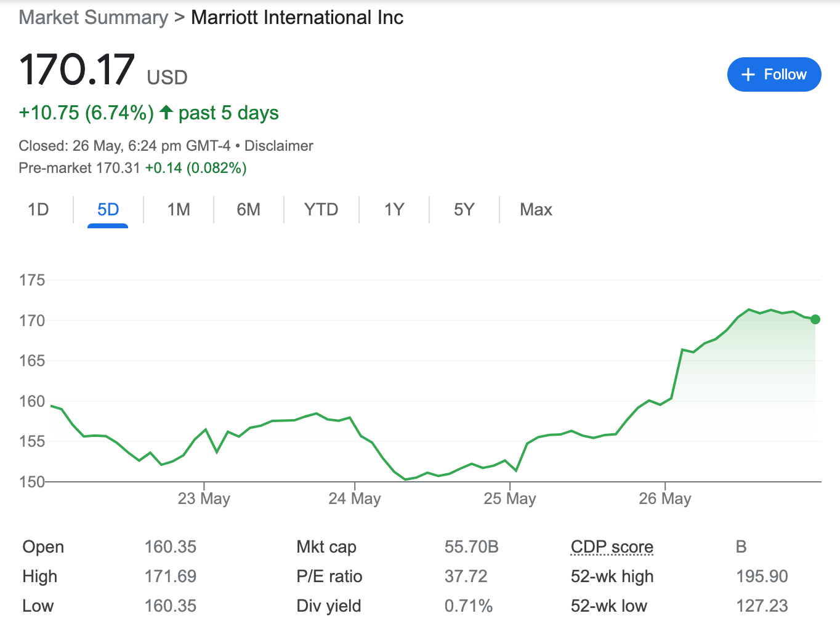Open the Market Summary breadcrumb link
Screen dimensions: 840x624
point(93,17)
